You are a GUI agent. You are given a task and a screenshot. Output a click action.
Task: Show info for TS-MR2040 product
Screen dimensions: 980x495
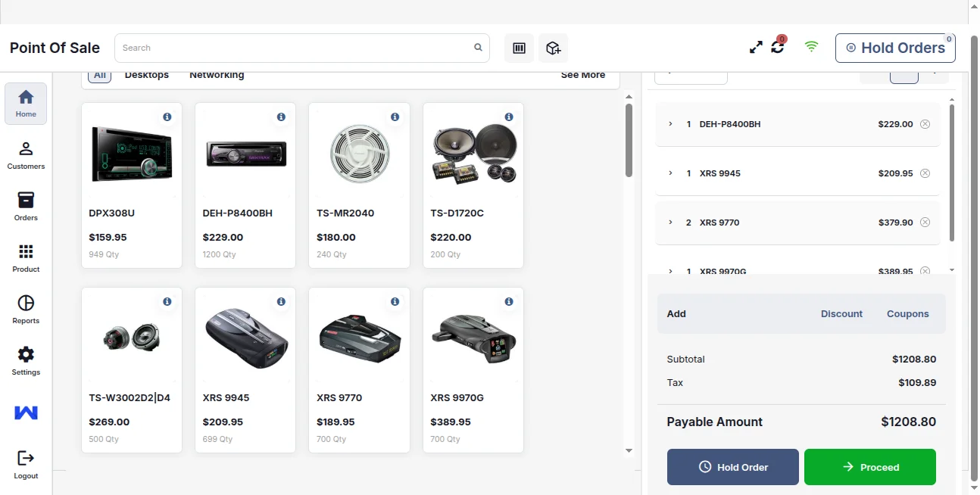pyautogui.click(x=395, y=117)
